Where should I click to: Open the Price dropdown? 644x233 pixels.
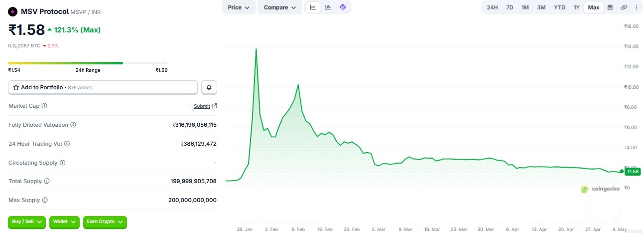click(239, 7)
